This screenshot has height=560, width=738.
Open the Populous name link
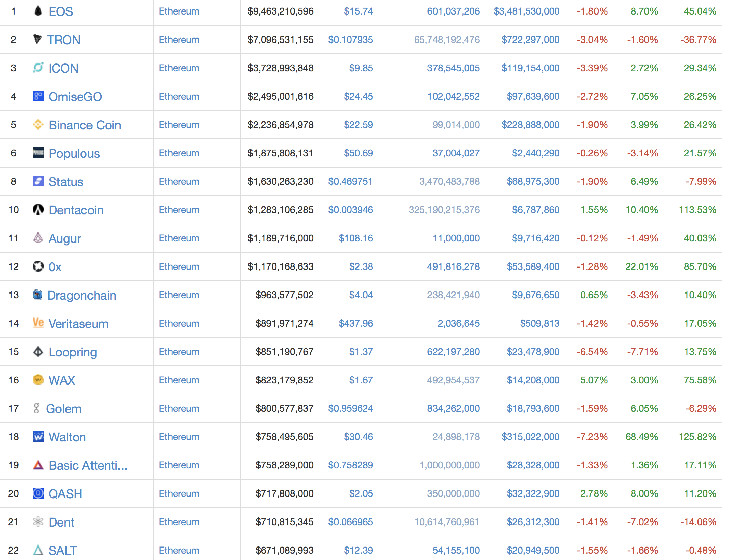(x=74, y=154)
